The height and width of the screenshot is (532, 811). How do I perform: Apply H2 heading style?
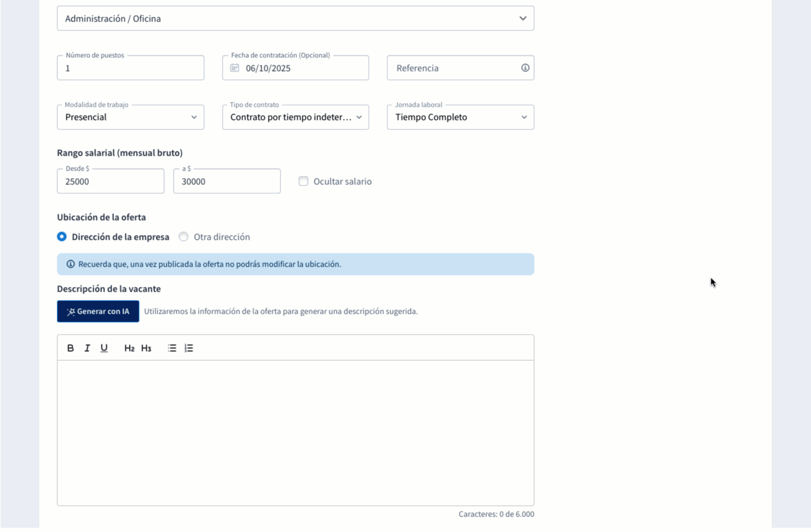[x=129, y=348]
